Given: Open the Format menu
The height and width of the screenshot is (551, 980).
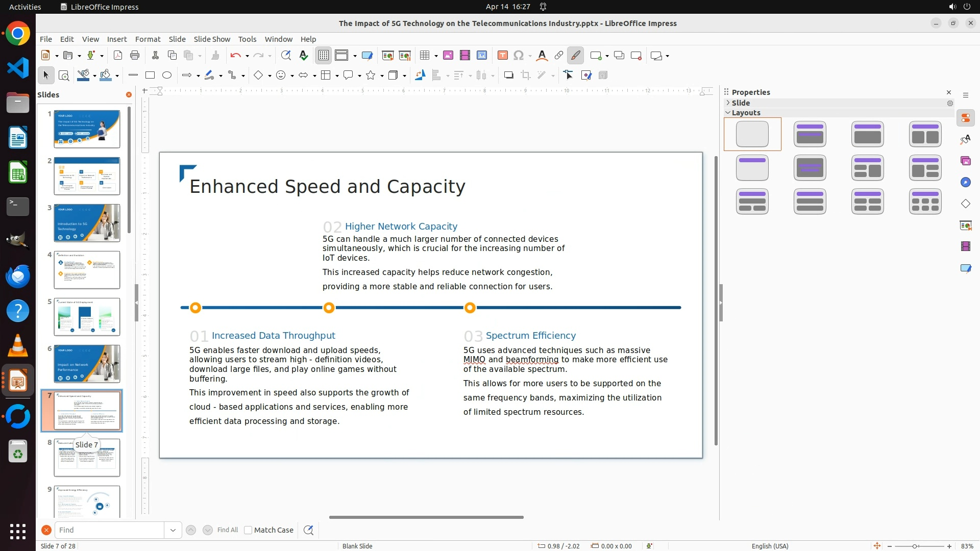Looking at the screenshot, I should coord(148,39).
